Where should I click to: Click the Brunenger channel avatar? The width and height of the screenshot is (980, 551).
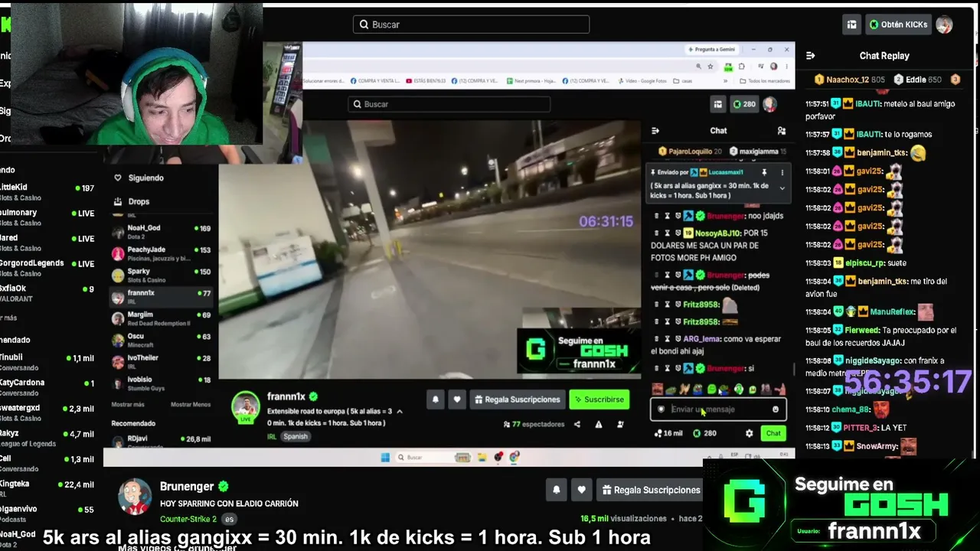135,497
